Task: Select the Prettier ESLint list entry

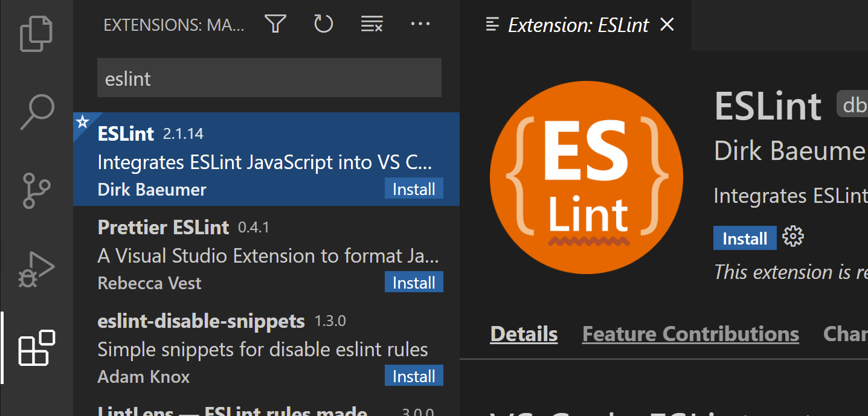Action: coord(266,253)
